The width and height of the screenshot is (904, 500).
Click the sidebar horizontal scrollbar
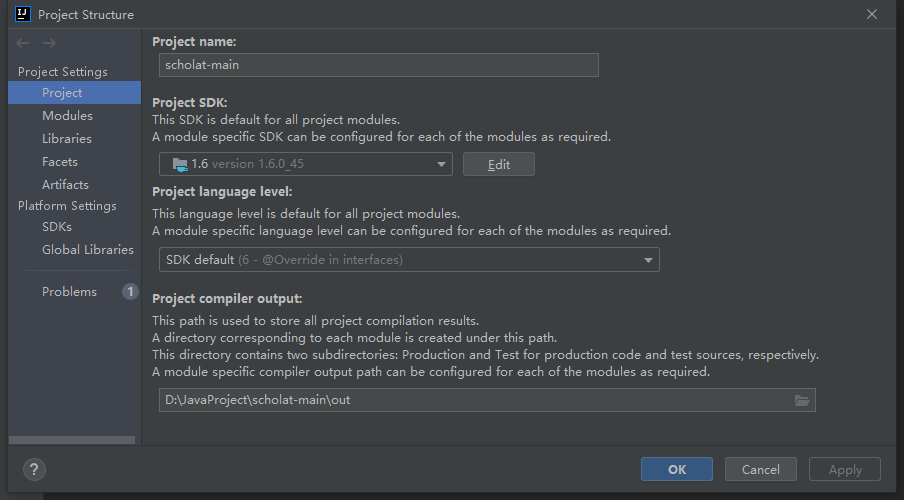(x=72, y=440)
